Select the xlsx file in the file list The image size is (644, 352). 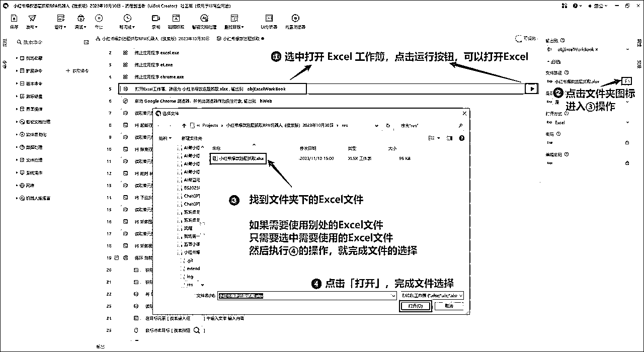(x=238, y=158)
